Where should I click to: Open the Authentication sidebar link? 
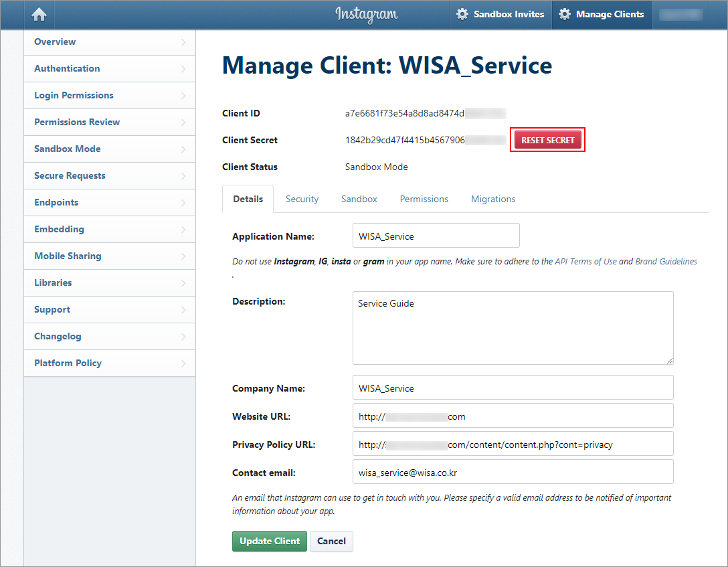[x=110, y=69]
